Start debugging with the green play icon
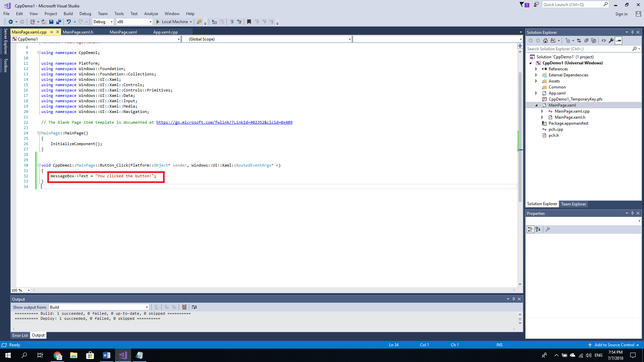The width and height of the screenshot is (644, 362). (158, 22)
